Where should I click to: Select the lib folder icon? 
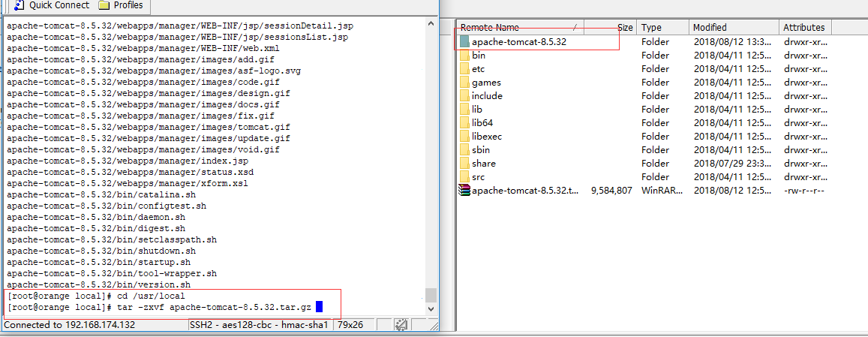(x=464, y=109)
